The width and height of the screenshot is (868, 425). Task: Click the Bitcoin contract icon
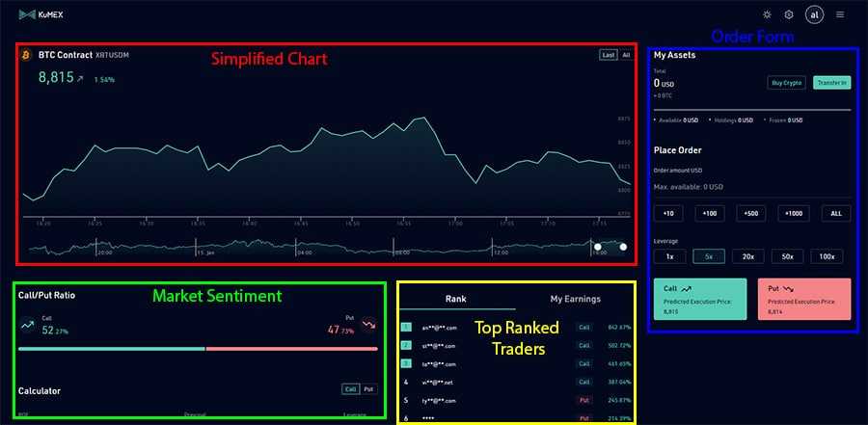pos(26,55)
